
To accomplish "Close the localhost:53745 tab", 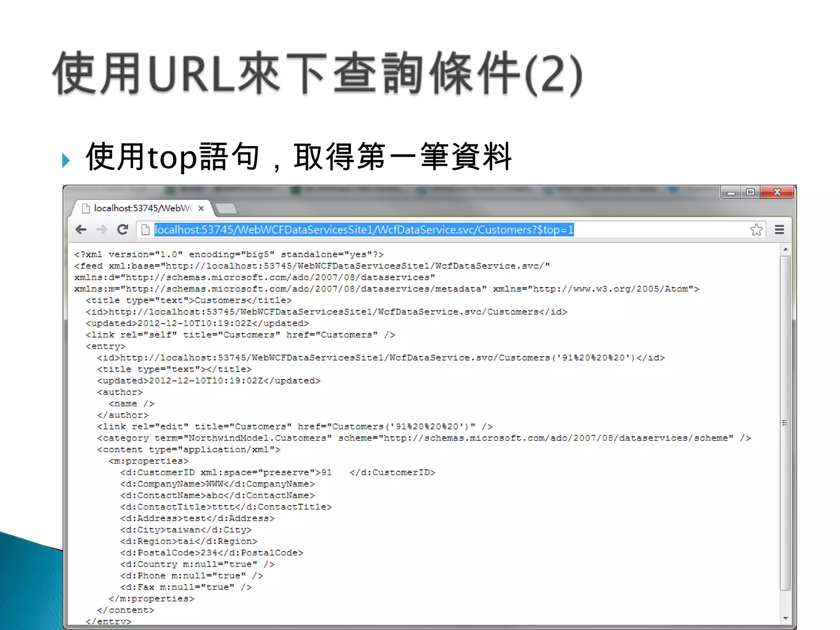I will pyautogui.click(x=201, y=208).
